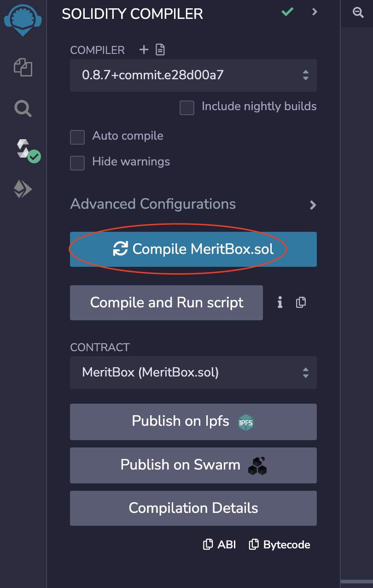Toggle the Auto compile checkbox
Viewport: 373px width, 588px height.
(77, 137)
